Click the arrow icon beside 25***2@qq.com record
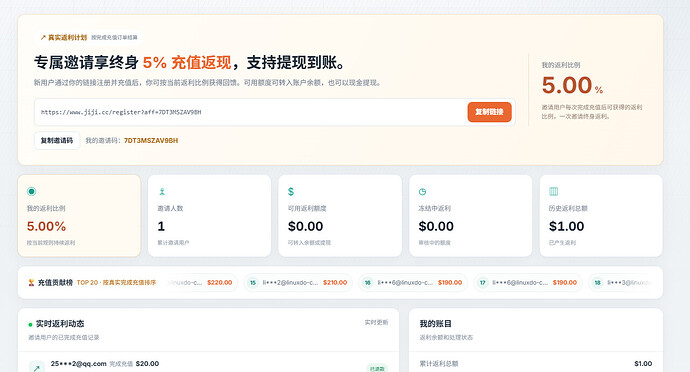Screen dimensions: 690x372 tap(37, 368)
